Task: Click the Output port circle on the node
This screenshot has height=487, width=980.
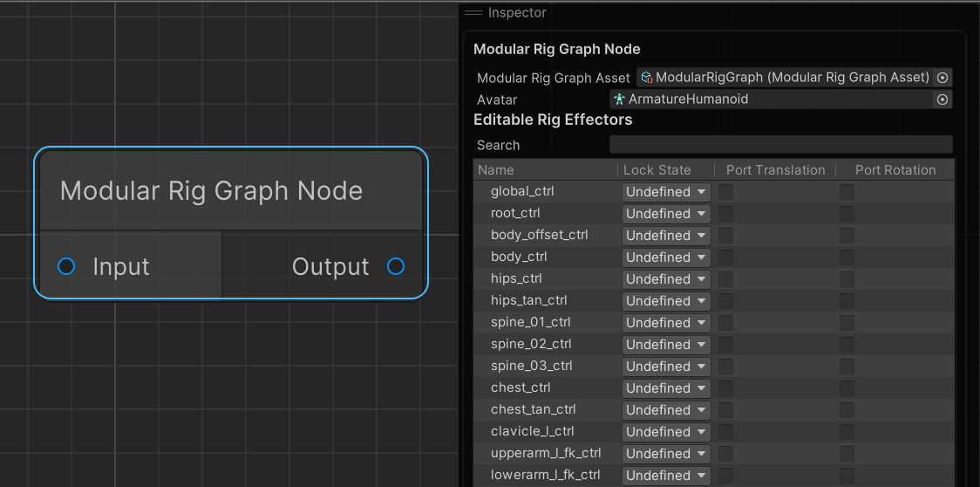Action: (396, 266)
